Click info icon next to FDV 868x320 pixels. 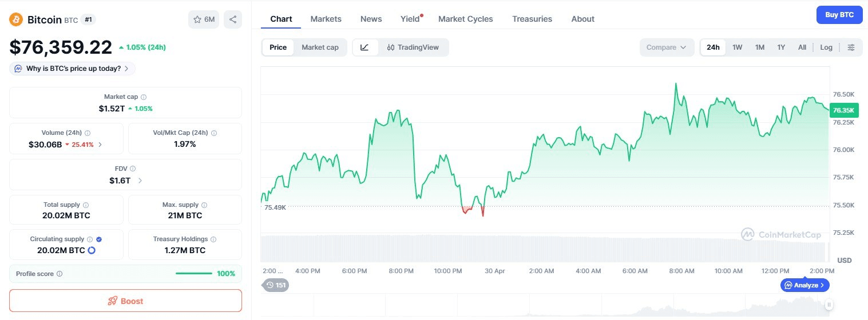point(133,169)
